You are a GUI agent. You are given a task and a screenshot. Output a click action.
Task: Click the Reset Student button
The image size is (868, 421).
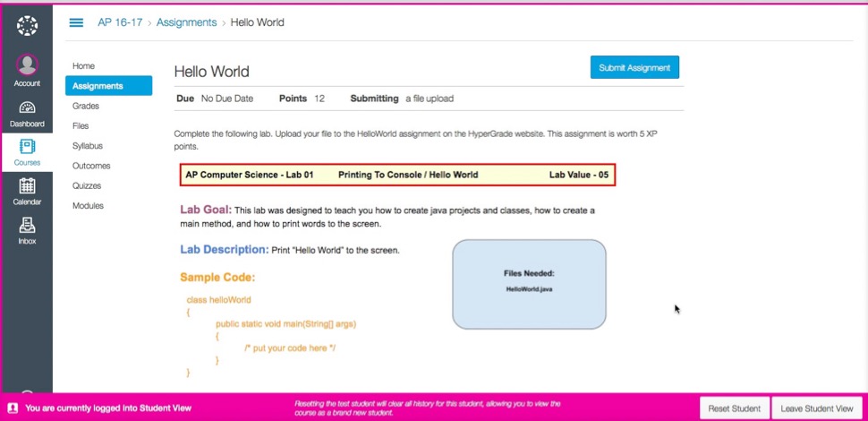point(734,408)
